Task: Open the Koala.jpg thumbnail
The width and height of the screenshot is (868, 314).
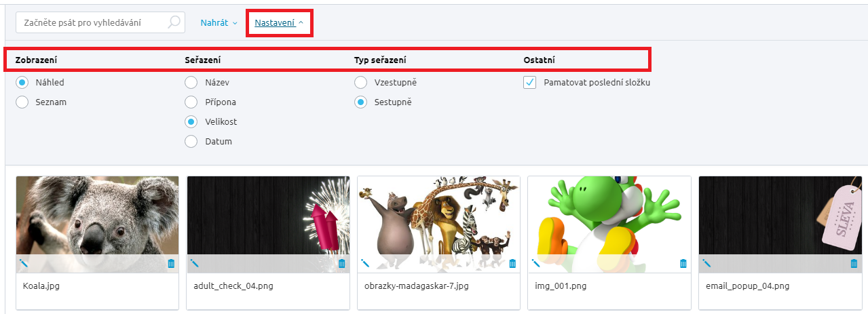Action: click(97, 215)
